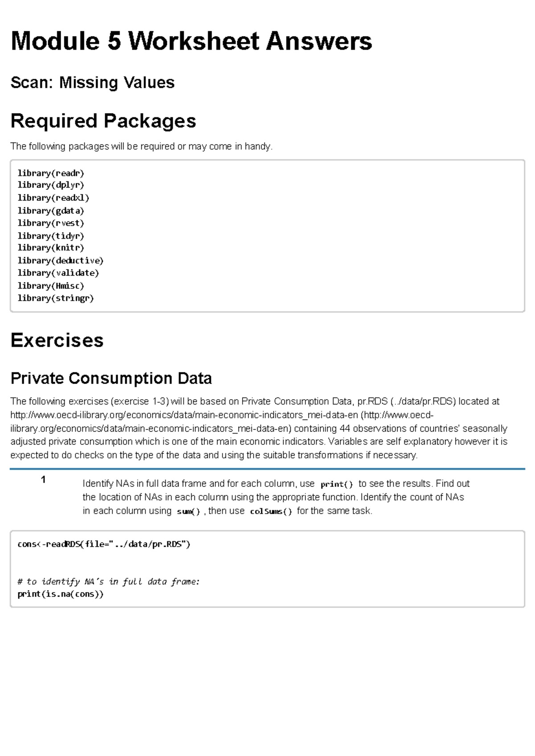Click the Scan: Missing Values subtitle
Screen dimensions: 535x756
coord(92,82)
